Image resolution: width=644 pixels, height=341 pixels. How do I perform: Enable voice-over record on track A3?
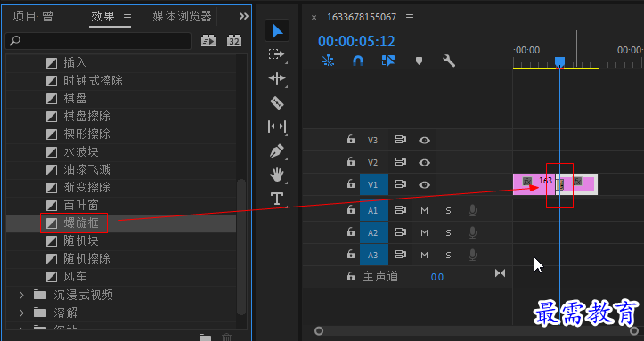[472, 255]
